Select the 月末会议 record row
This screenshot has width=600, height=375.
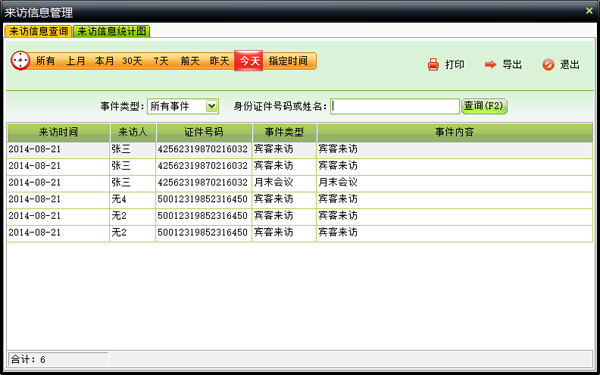pos(300,183)
